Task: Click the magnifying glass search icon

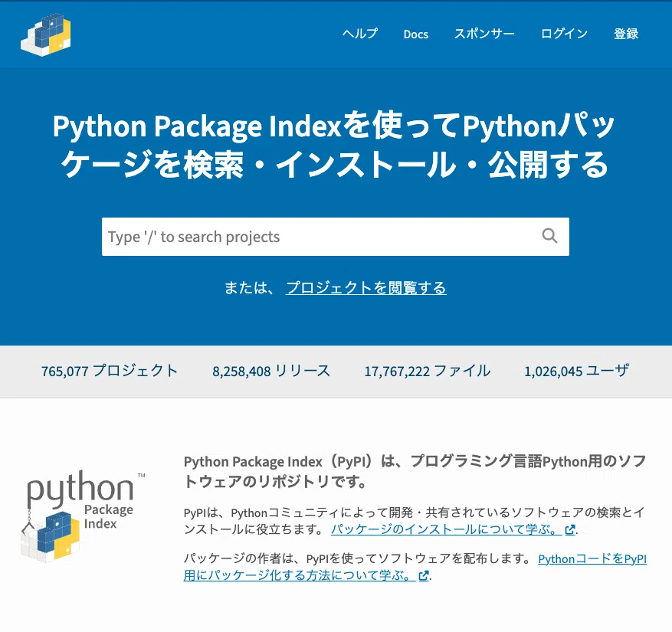Action: pos(549,236)
